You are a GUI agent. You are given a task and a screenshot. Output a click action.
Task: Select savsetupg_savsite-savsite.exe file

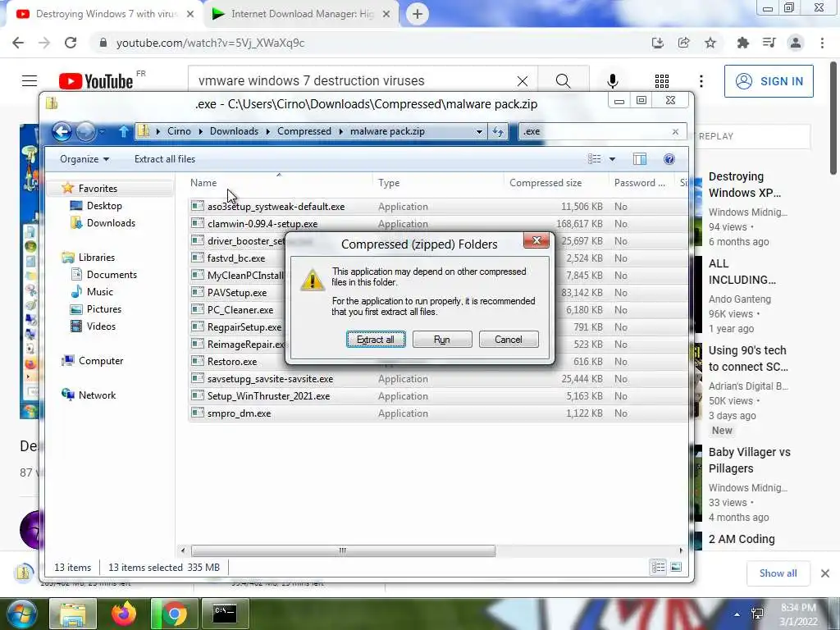(270, 379)
